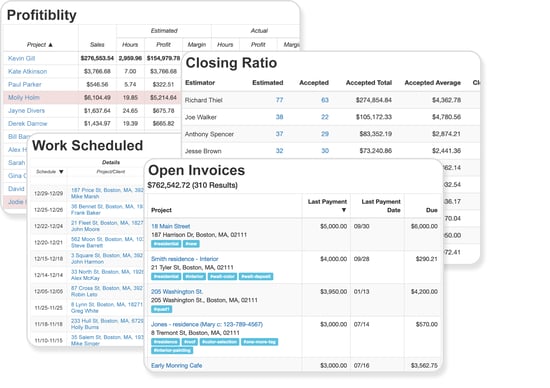Open the Kevin Gill project link
The height and width of the screenshot is (388, 550).
tap(21, 58)
